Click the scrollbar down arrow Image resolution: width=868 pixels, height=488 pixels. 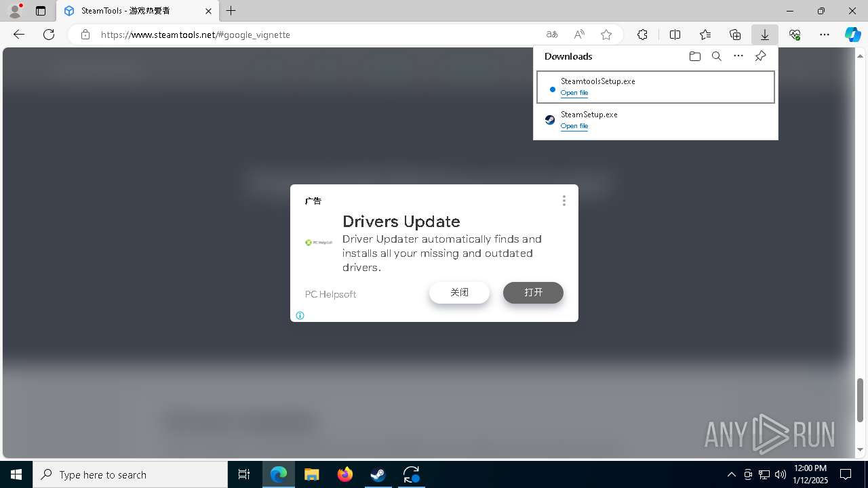pos(861,449)
